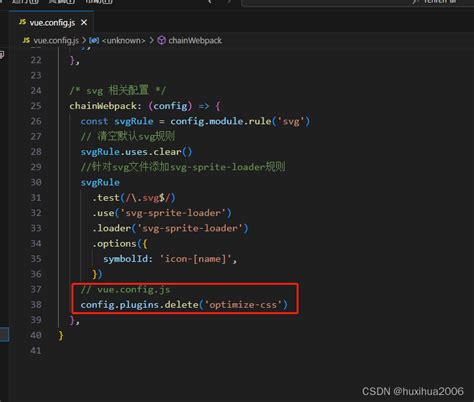Click the chainWebpack cube icon in breadcrumb
The height and width of the screenshot is (402, 474).
[162, 41]
